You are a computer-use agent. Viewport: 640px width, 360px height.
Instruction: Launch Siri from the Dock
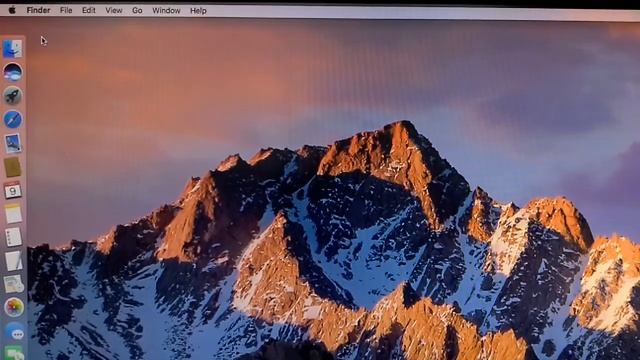(13, 72)
